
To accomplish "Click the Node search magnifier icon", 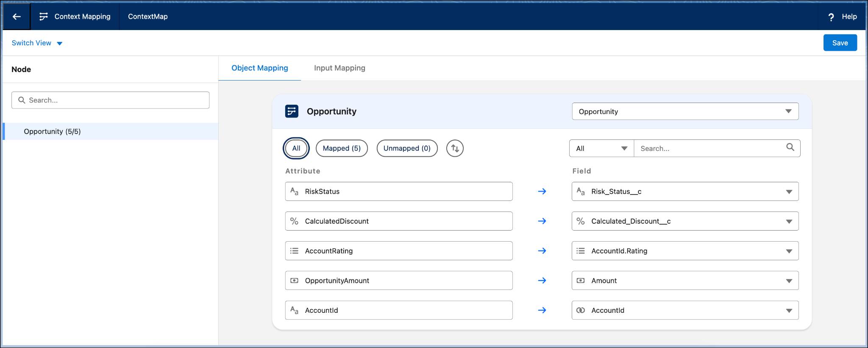I will pyautogui.click(x=22, y=100).
